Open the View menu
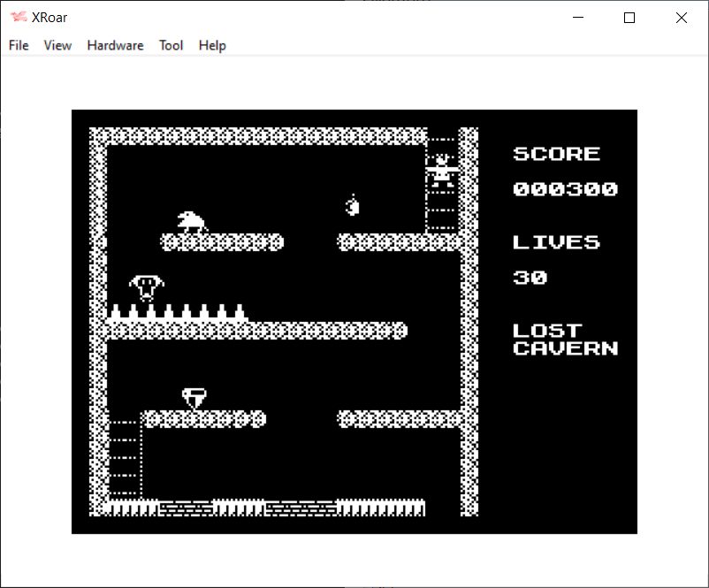 [57, 45]
